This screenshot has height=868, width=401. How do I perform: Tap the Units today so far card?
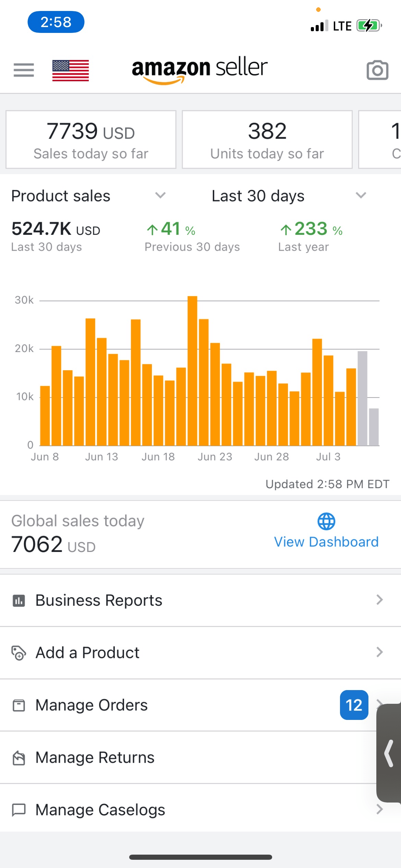pos(267,140)
